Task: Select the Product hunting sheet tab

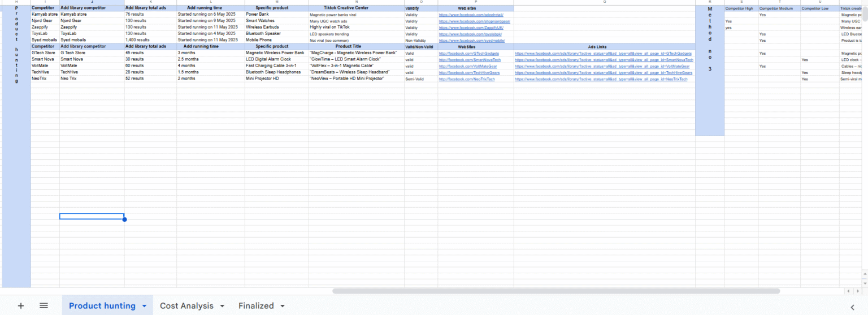Action: (102, 306)
